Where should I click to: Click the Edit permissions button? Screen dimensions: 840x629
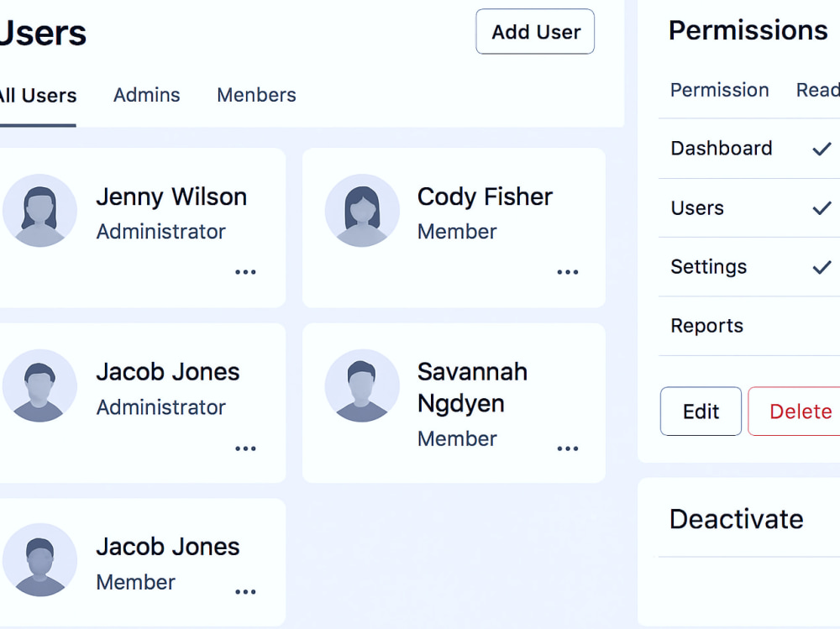click(x=701, y=411)
